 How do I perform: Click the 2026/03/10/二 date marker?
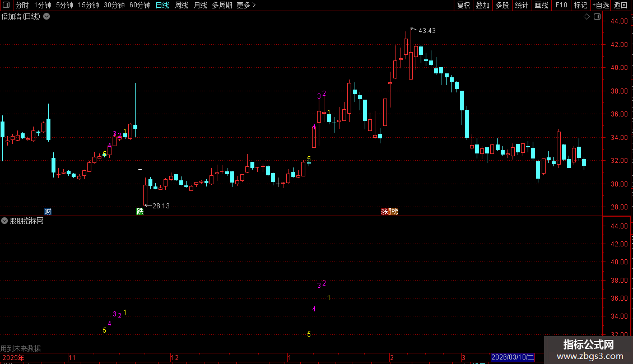coord(513,357)
